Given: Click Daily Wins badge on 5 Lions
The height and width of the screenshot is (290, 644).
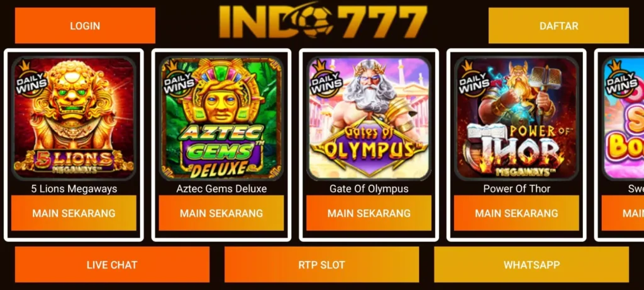Looking at the screenshot, I should pyautogui.click(x=31, y=80).
